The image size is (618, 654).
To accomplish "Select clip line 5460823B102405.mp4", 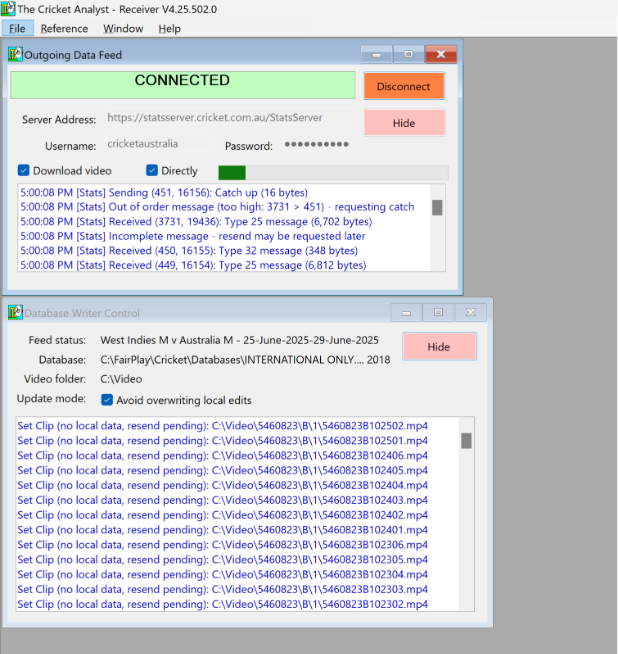I will click(222, 470).
